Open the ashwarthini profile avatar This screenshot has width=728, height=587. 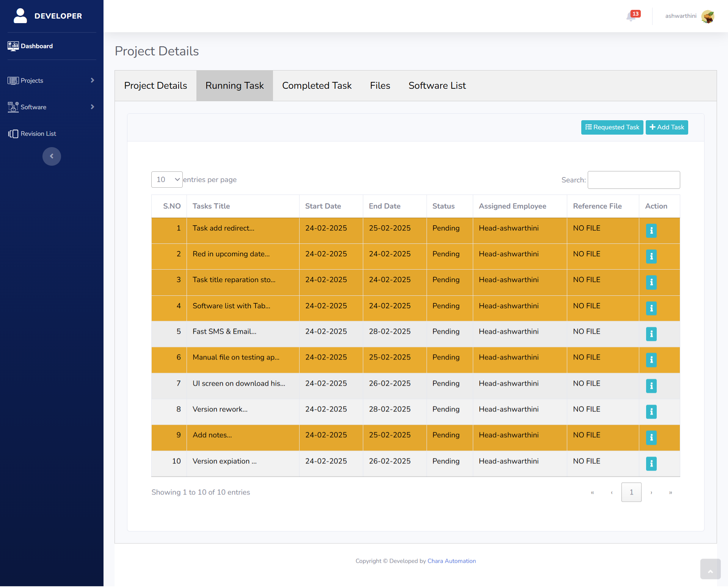(x=708, y=16)
